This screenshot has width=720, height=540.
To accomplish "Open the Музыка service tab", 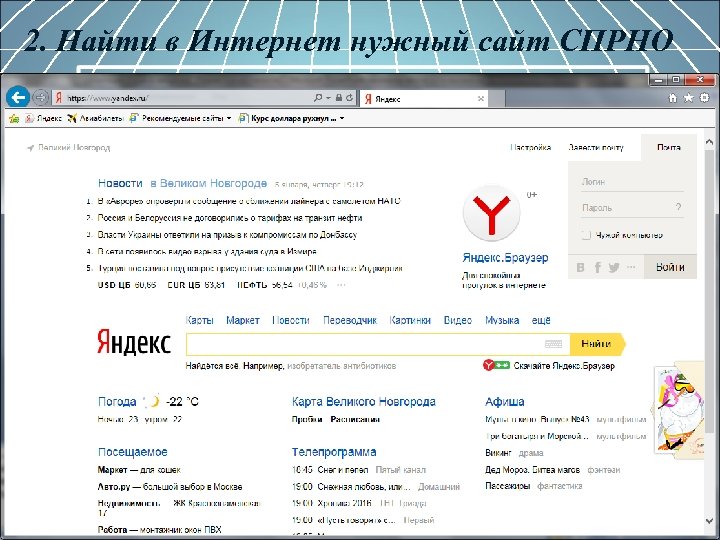I will (x=502, y=320).
